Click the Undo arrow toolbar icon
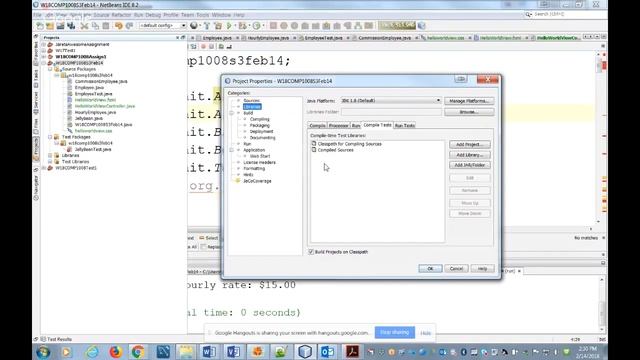This screenshot has width=640, height=360. click(119, 26)
